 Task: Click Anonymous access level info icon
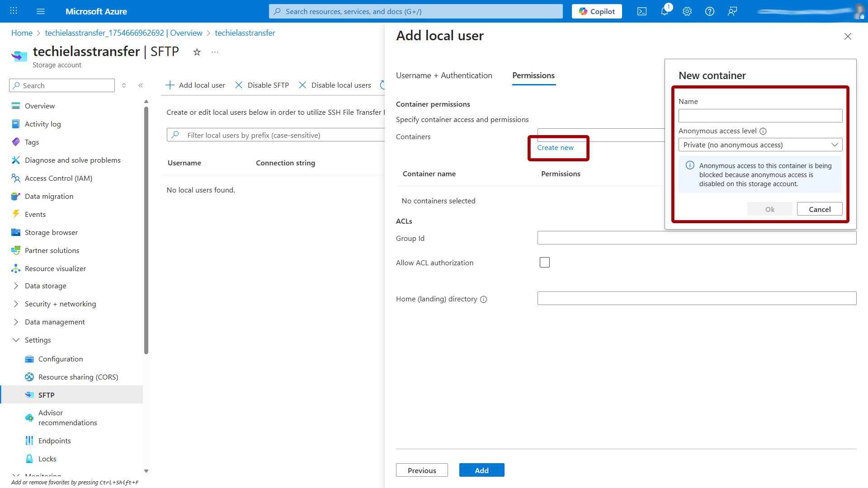click(763, 131)
